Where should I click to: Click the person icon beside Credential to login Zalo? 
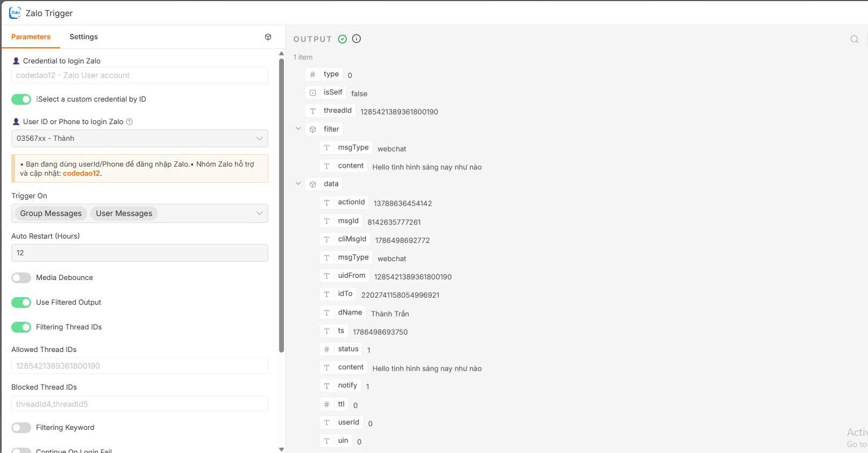(x=16, y=61)
